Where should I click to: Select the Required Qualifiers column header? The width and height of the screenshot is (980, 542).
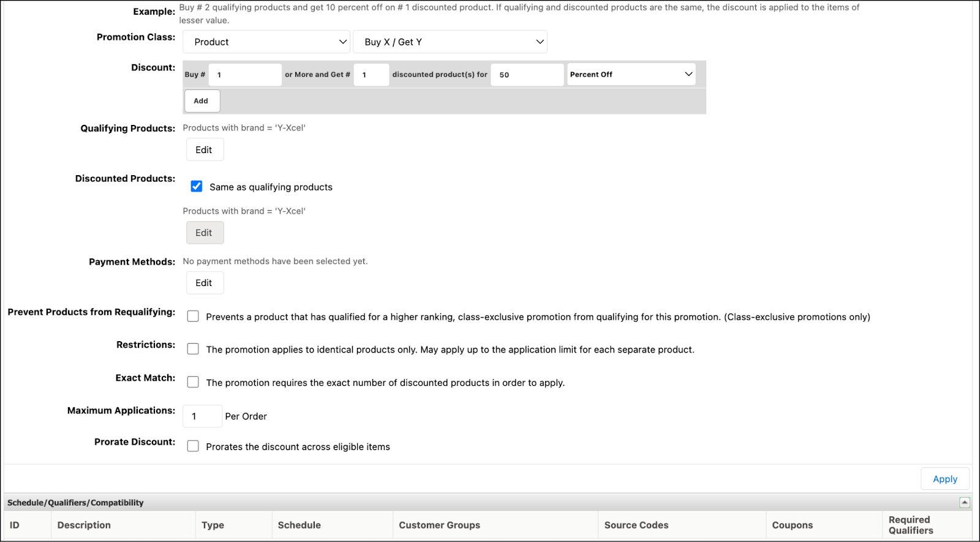tap(911, 525)
